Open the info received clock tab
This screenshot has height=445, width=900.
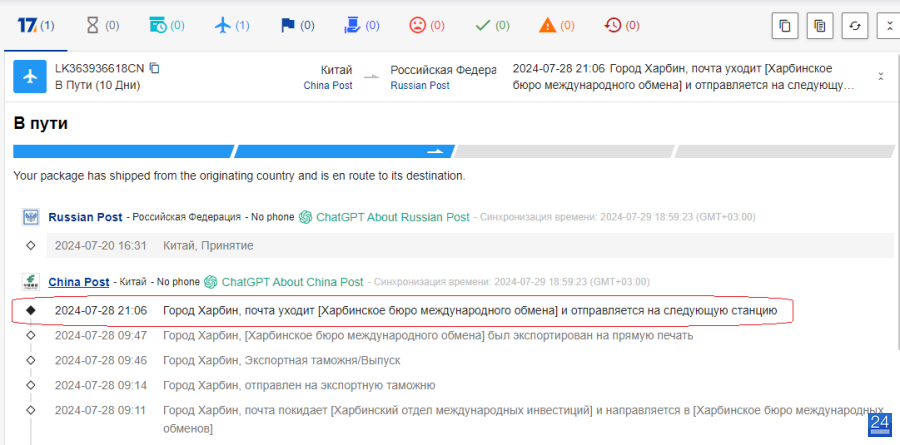pos(167,26)
